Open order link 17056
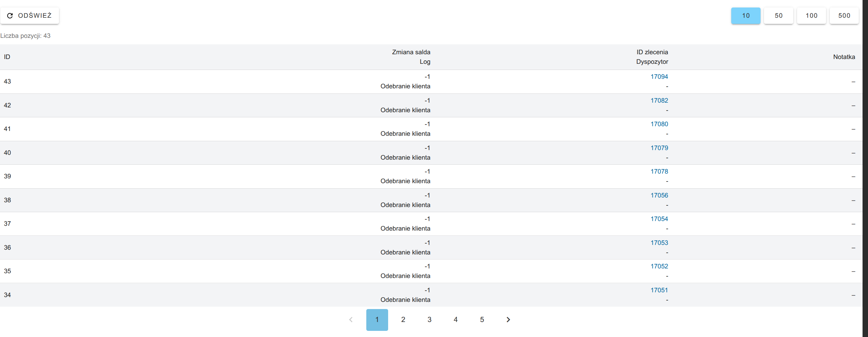The height and width of the screenshot is (337, 868). click(659, 195)
